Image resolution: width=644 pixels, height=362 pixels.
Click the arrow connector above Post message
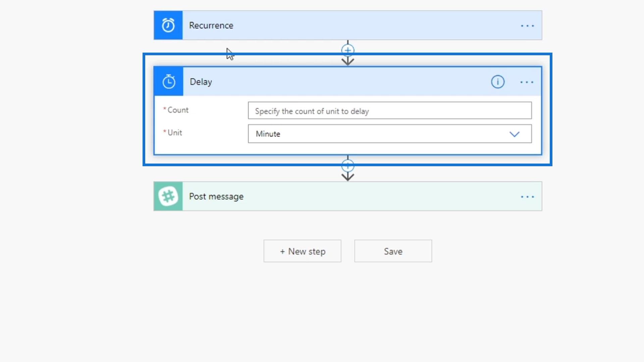pos(347,177)
